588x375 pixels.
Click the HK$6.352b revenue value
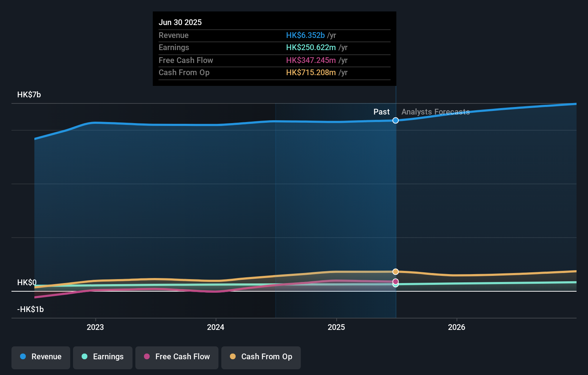click(305, 35)
